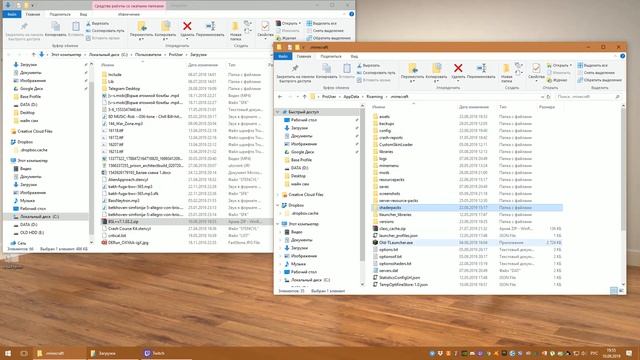Go up one folder in .minecraft window

point(304,97)
